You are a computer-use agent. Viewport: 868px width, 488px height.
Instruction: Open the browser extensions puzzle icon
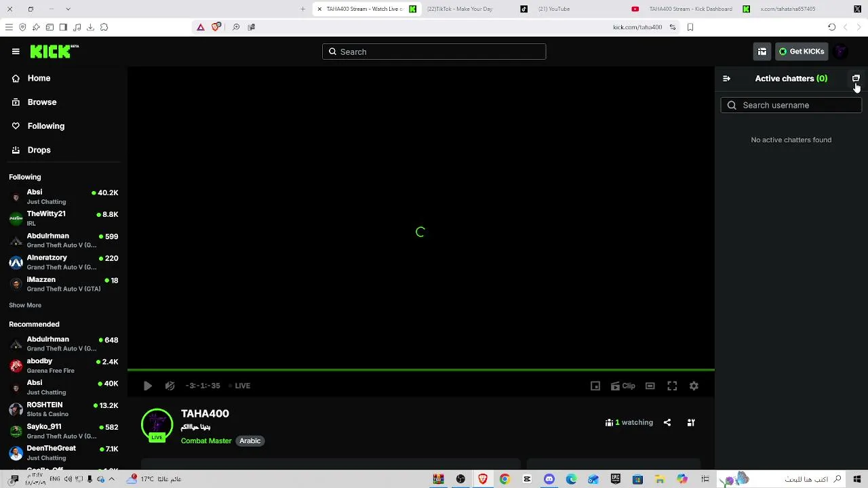[x=104, y=27]
